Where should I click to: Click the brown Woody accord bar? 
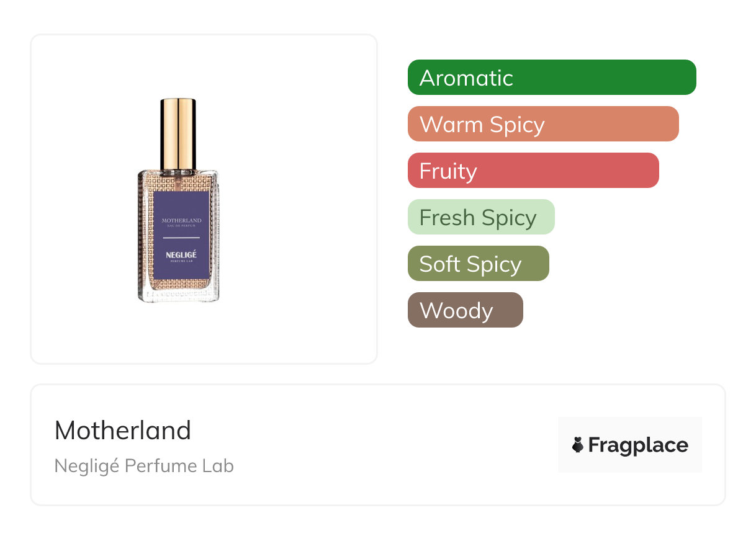pyautogui.click(x=465, y=310)
